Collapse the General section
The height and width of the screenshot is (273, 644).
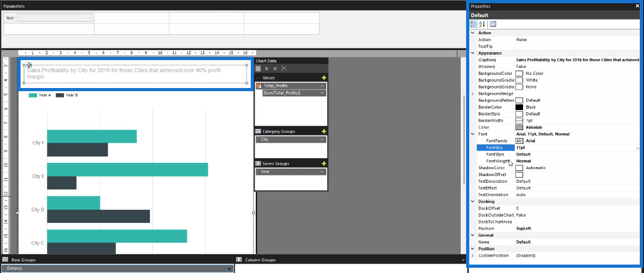click(x=473, y=235)
